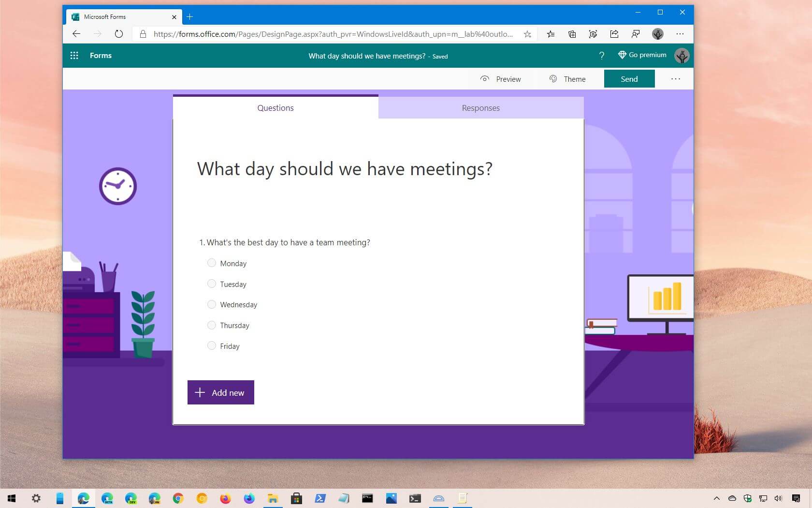The width and height of the screenshot is (812, 508).
Task: Choose Friday for the team meeting
Action: [212, 345]
